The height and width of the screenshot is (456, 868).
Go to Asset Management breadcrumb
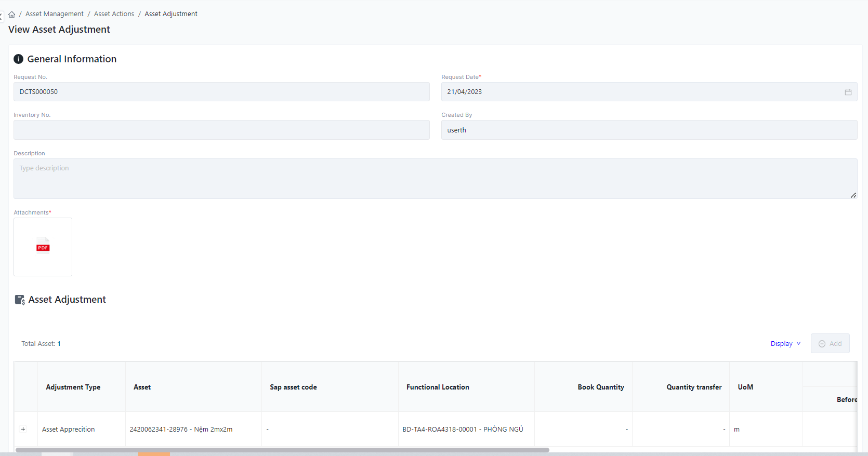(54, 14)
